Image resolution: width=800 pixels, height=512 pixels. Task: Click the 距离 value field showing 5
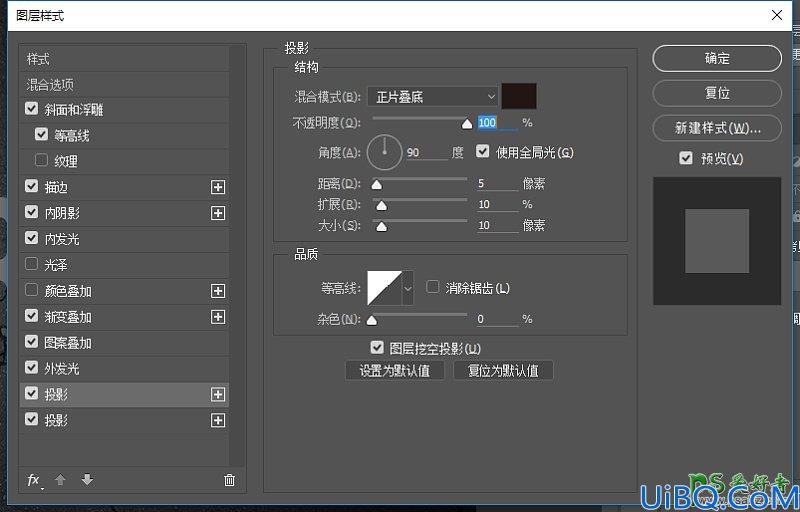click(x=497, y=184)
